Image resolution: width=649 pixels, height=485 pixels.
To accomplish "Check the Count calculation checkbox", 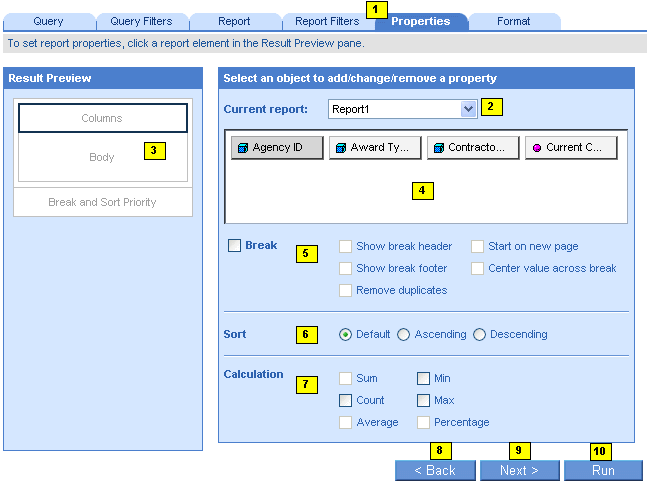I will tap(346, 401).
